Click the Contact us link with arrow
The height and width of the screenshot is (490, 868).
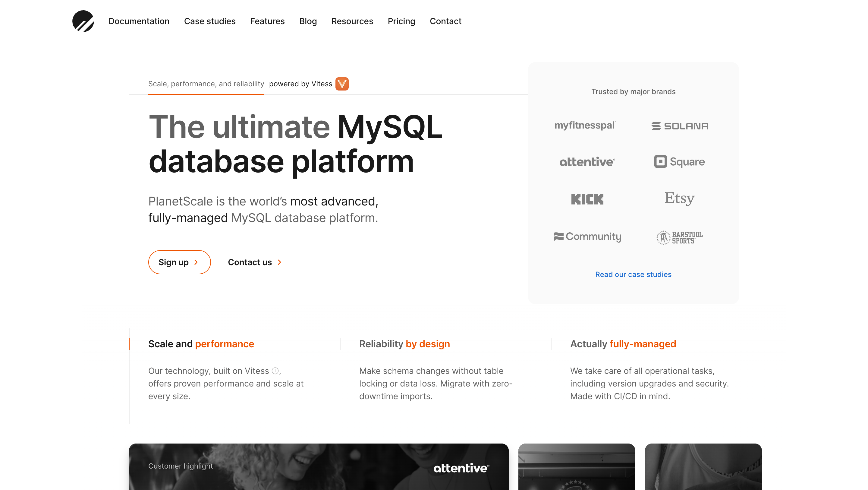(255, 262)
